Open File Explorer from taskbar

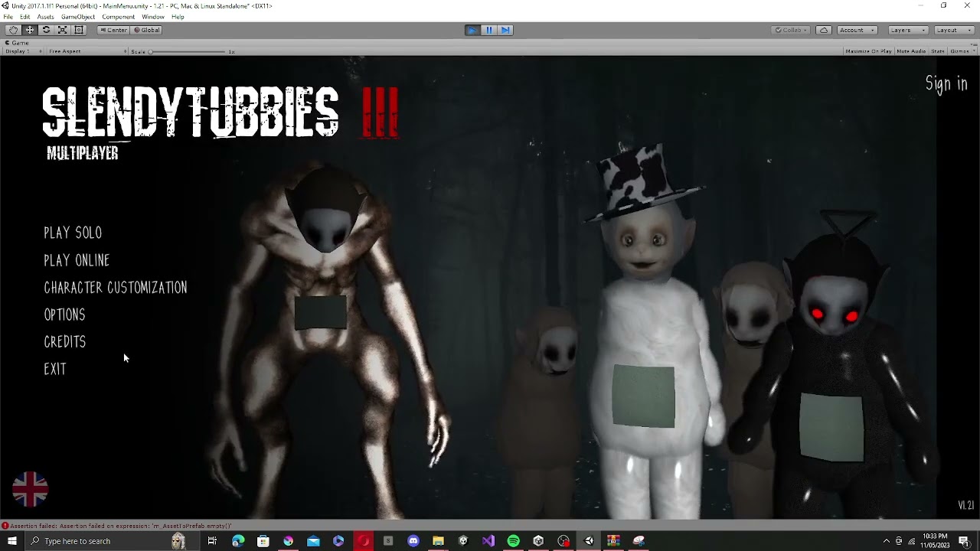[x=438, y=541]
